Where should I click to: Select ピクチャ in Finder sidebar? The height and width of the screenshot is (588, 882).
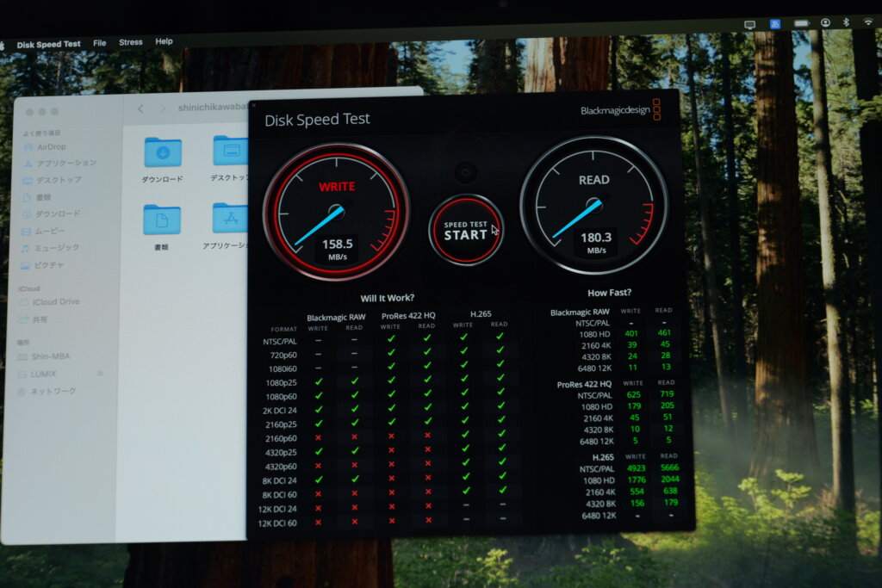[x=42, y=265]
